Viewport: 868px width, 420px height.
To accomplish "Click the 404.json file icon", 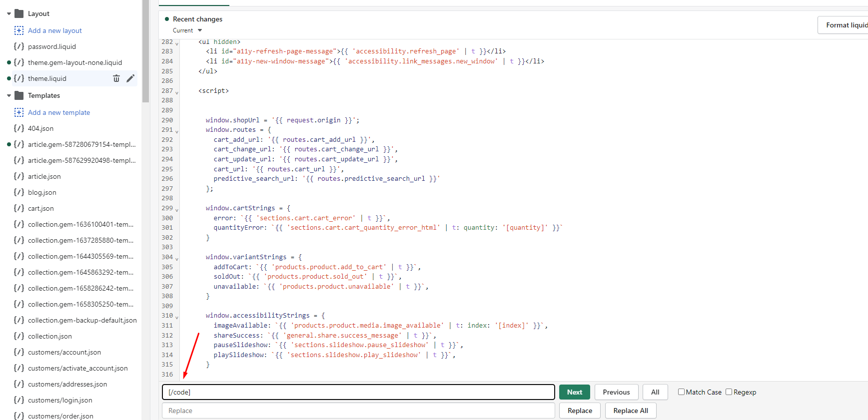I will (x=19, y=128).
